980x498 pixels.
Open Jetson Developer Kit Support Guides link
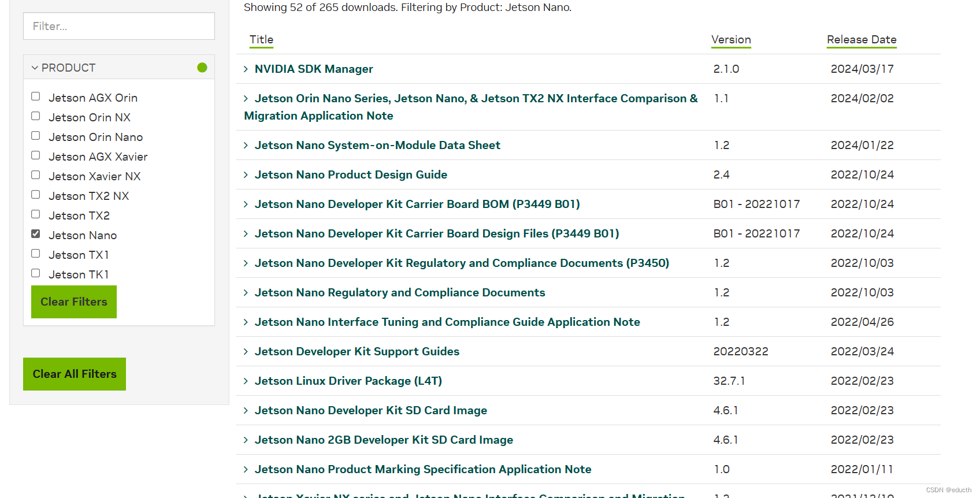tap(357, 351)
